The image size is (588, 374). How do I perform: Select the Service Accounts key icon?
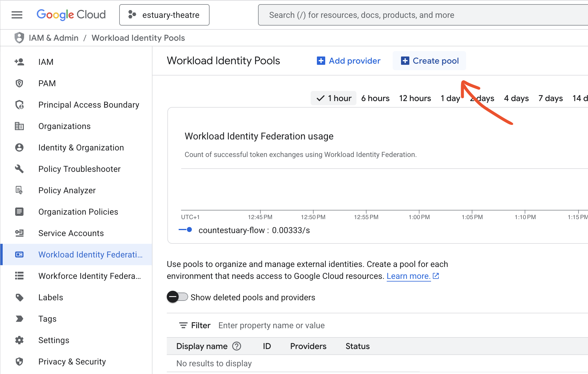coord(19,233)
